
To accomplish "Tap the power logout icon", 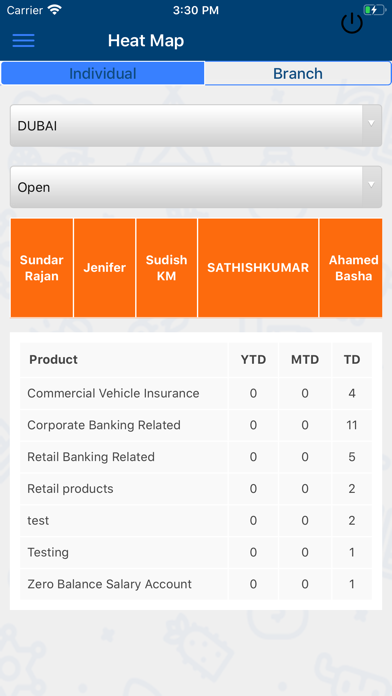I will point(352,23).
